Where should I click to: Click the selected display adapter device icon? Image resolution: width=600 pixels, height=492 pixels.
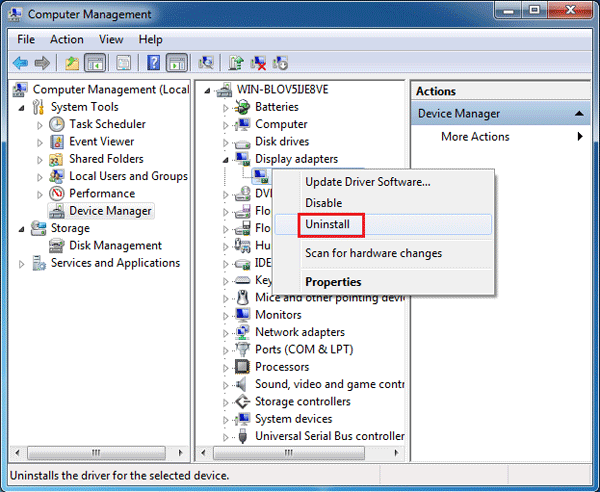click(261, 176)
